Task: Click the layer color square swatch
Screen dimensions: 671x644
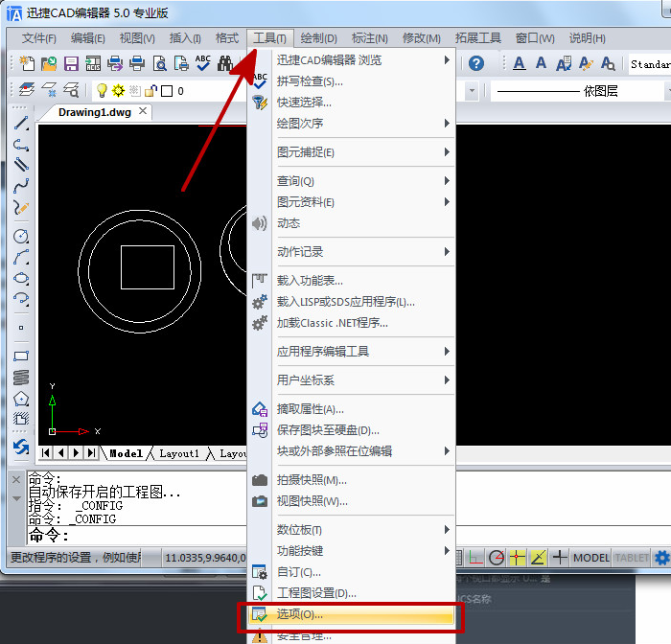Action: [x=167, y=91]
